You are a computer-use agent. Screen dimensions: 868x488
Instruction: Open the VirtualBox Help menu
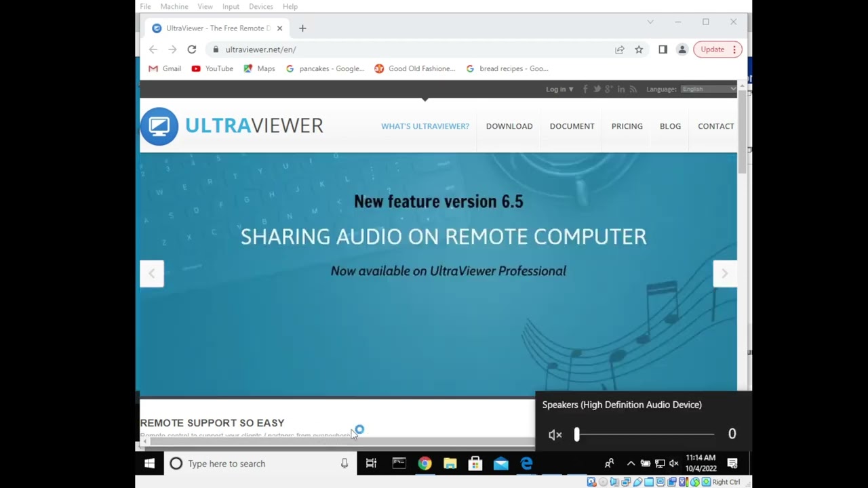tap(290, 6)
